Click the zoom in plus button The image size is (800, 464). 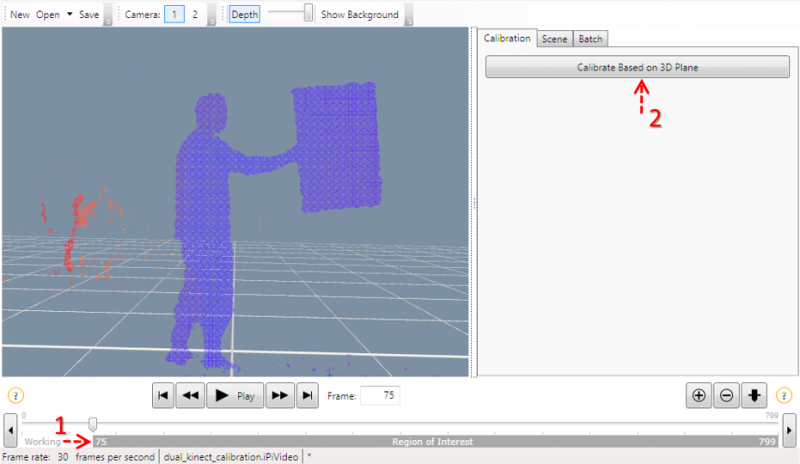(x=698, y=396)
